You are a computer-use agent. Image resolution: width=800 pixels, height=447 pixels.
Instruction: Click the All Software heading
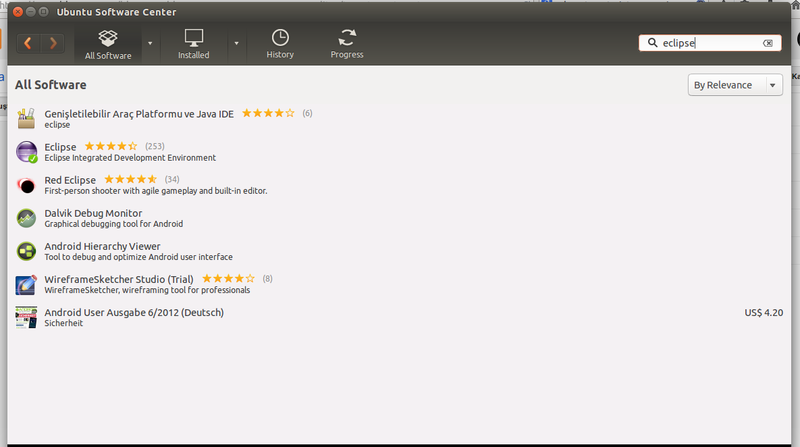tap(51, 85)
